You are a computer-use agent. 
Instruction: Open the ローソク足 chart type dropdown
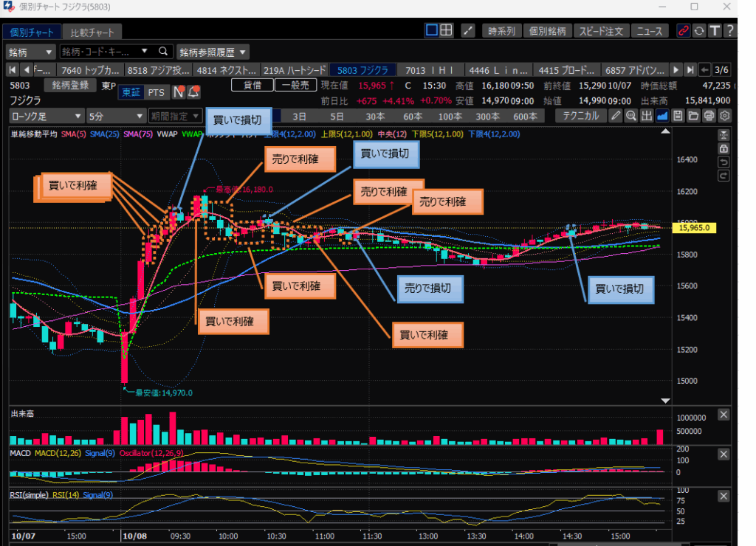[46, 116]
